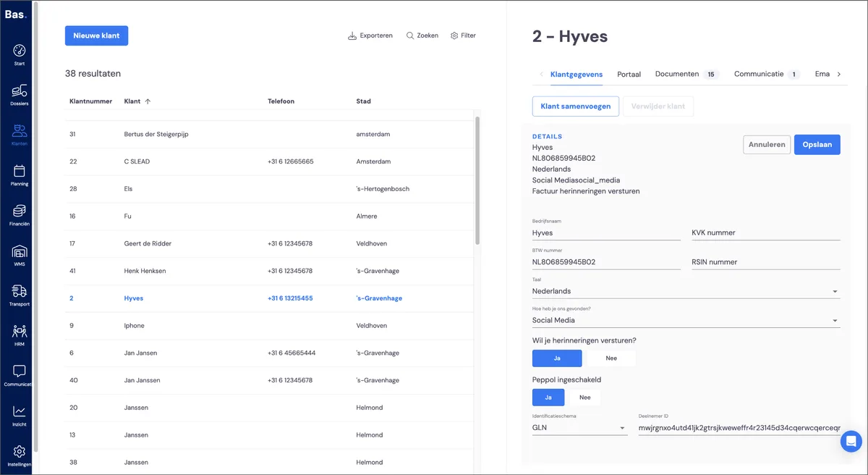Switch to the Portaal tab
Screen dimensions: 868x475
point(629,74)
